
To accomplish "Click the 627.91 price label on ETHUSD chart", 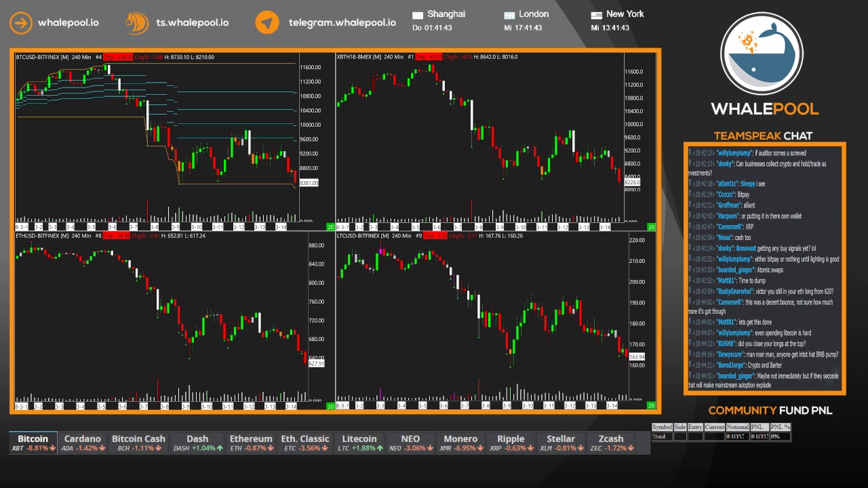I will point(317,364).
